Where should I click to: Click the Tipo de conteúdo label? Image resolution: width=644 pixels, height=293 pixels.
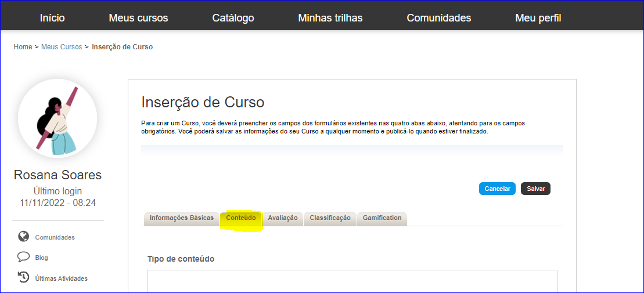[181, 259]
